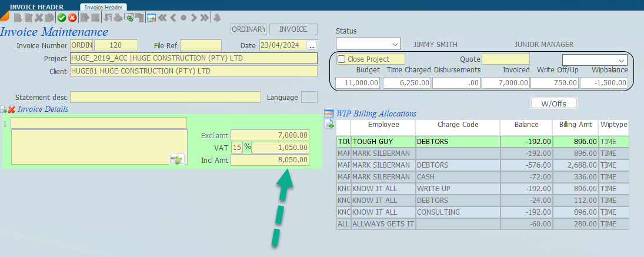This screenshot has width=644, height=257.
Task: Click the WIP Billing Allocations grid icon
Action: point(329,114)
